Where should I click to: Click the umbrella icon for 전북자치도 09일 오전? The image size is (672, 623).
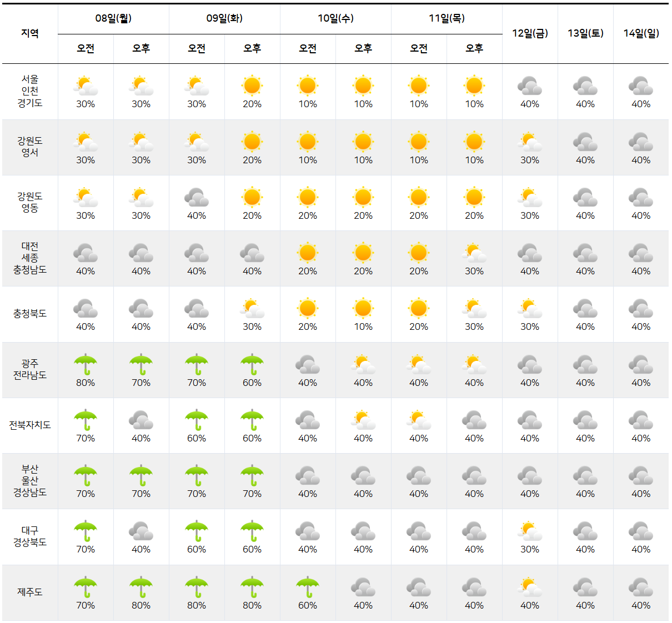point(197,420)
